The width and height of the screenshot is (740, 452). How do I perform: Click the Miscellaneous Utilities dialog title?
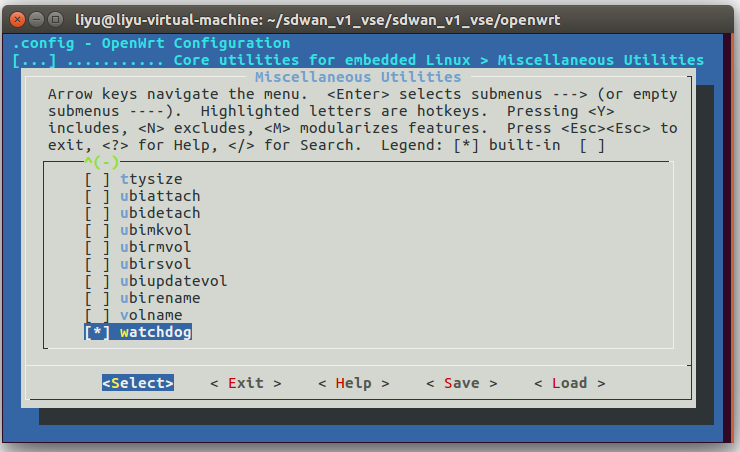[358, 77]
